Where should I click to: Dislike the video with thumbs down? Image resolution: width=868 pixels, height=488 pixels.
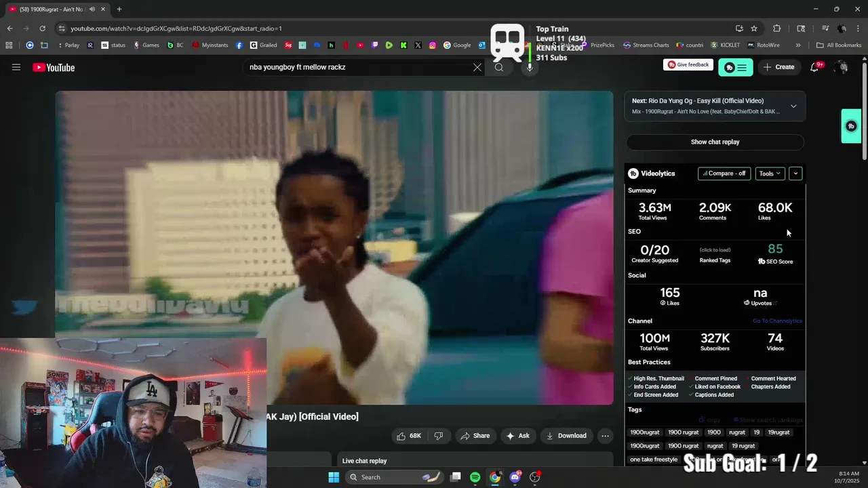439,436
